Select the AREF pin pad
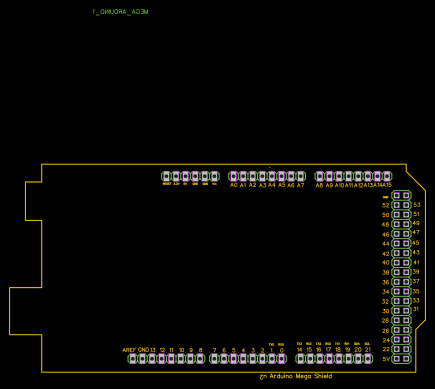435x389 pixels. (x=133, y=359)
